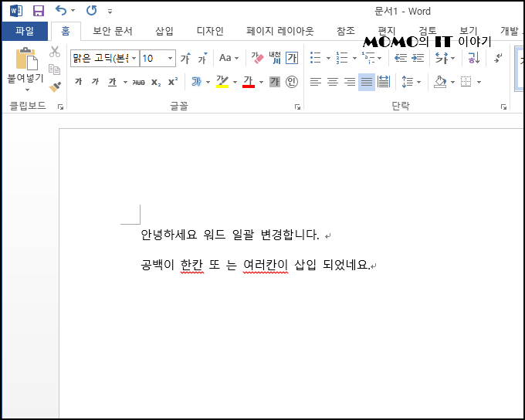Apply paragraph shading bucket
This screenshot has width=525, height=420.
(x=440, y=82)
